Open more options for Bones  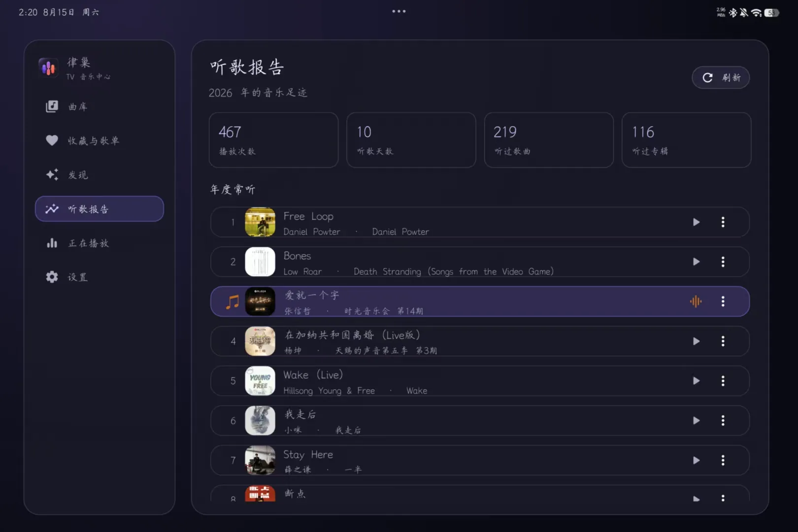tap(723, 262)
